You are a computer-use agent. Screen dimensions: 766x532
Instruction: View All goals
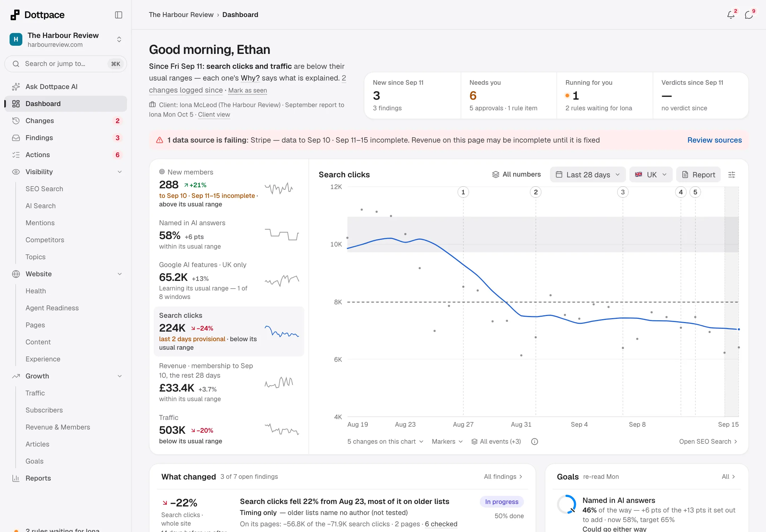728,477
